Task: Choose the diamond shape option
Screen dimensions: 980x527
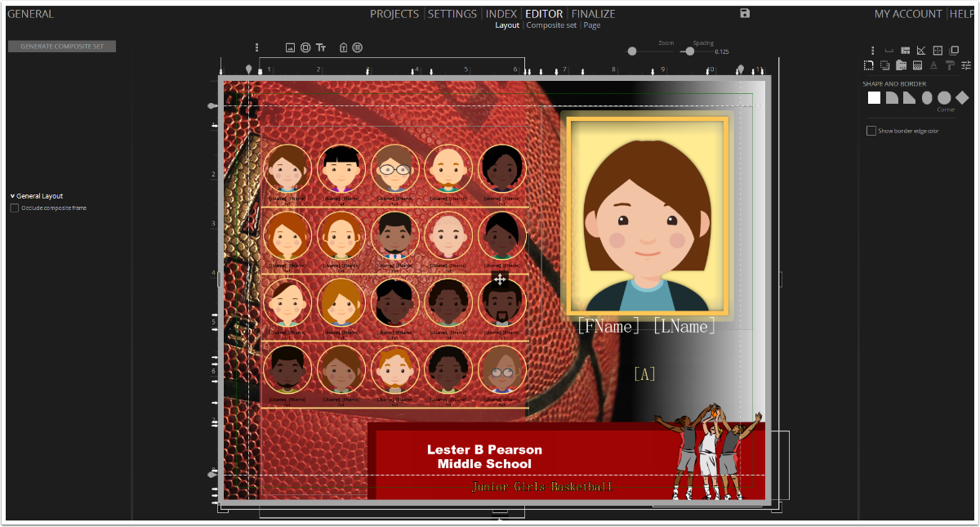Action: click(x=962, y=98)
